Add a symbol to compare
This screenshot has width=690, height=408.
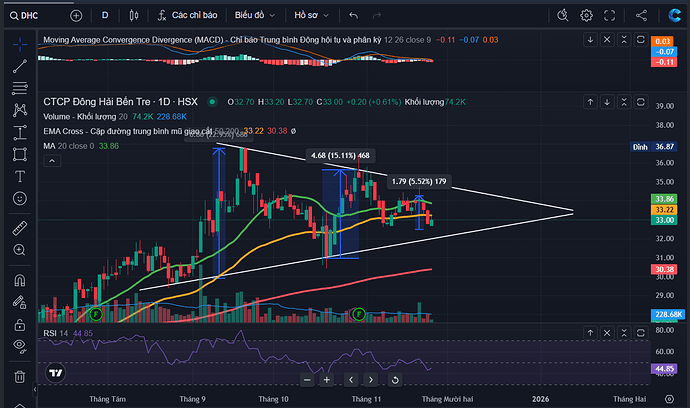[76, 16]
